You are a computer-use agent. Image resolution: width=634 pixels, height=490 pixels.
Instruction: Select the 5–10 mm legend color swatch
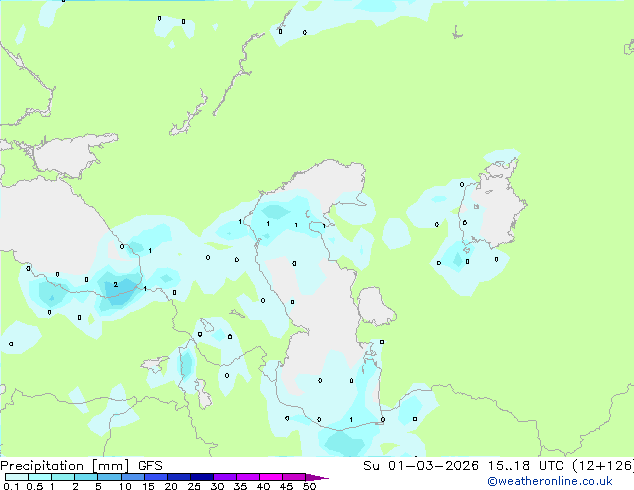(109, 477)
